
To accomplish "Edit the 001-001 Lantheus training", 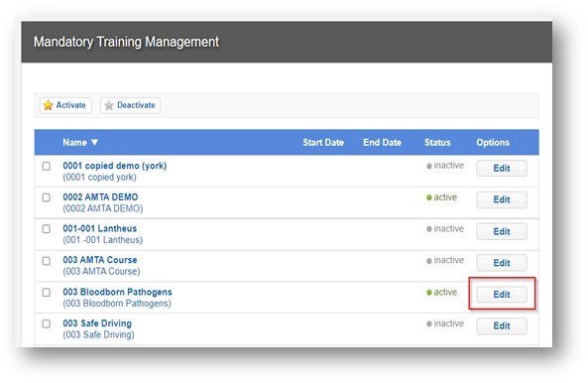I will 502,231.
